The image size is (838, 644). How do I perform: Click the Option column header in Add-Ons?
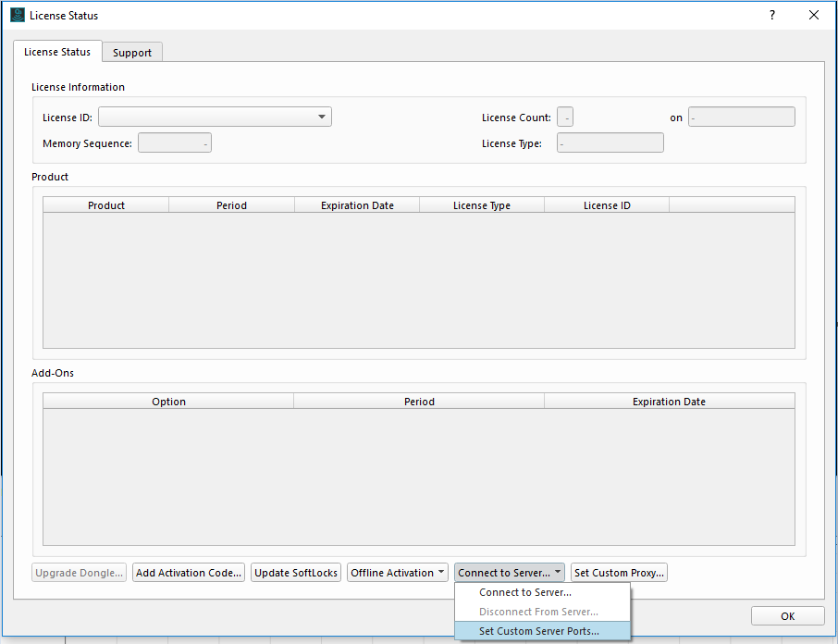[168, 402]
